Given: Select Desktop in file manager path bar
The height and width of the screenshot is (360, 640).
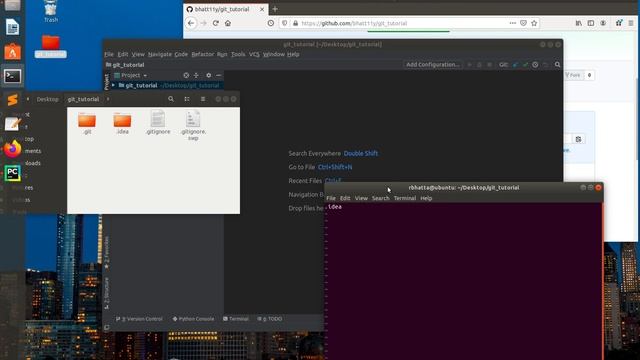Looking at the screenshot, I should coord(47,99).
